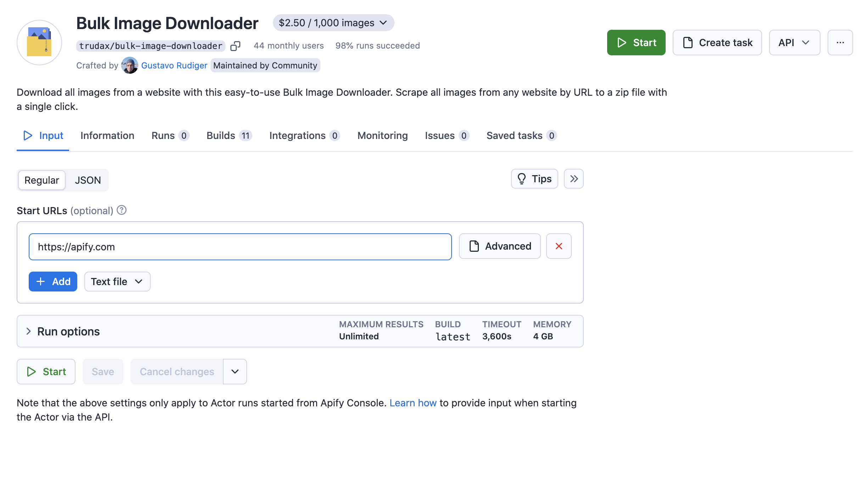Toggle the dropdown beside Start button
The width and height of the screenshot is (868, 495).
pyautogui.click(x=234, y=372)
